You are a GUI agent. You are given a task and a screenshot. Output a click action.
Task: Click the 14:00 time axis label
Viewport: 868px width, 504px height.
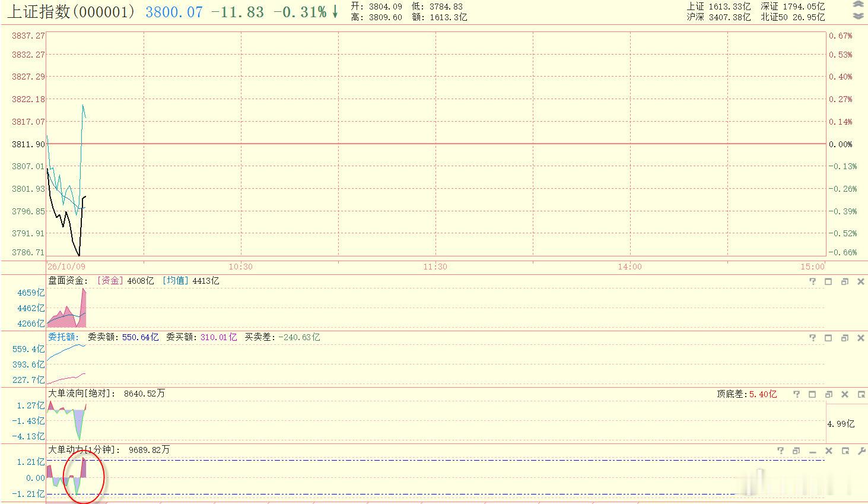click(629, 267)
